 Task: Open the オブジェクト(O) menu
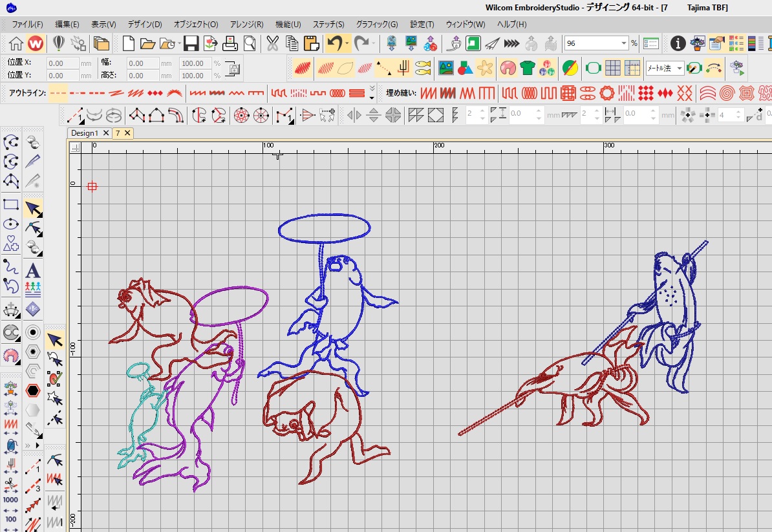point(196,24)
